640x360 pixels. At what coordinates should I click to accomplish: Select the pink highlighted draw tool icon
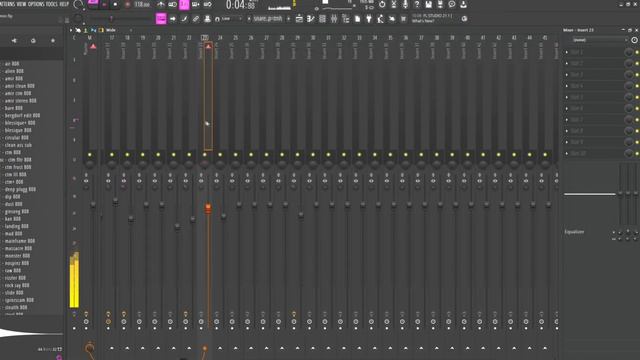pos(161,19)
